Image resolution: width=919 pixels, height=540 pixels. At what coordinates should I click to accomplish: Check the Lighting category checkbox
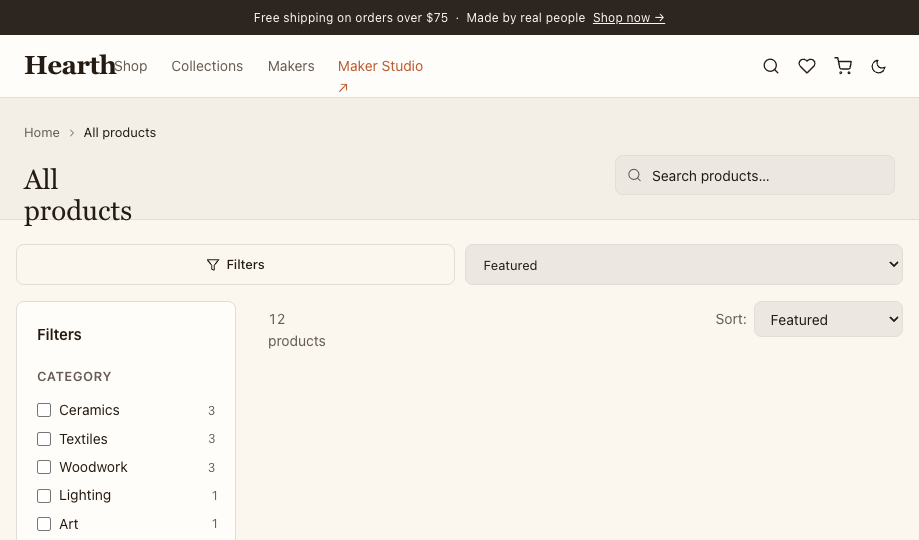(44, 495)
